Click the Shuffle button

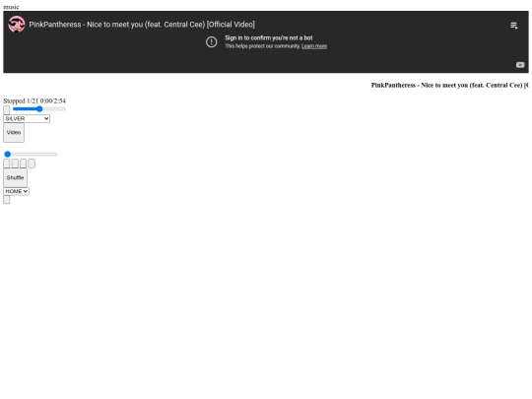click(15, 177)
